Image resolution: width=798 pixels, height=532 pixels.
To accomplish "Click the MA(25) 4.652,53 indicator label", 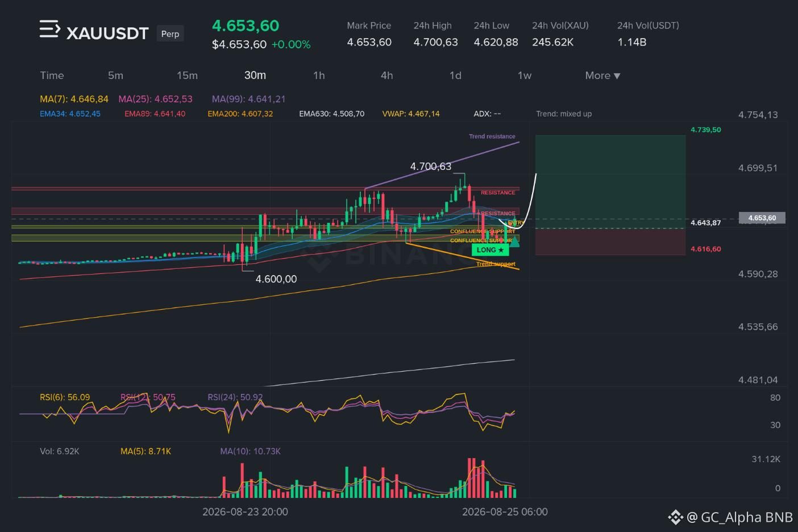I will [155, 99].
